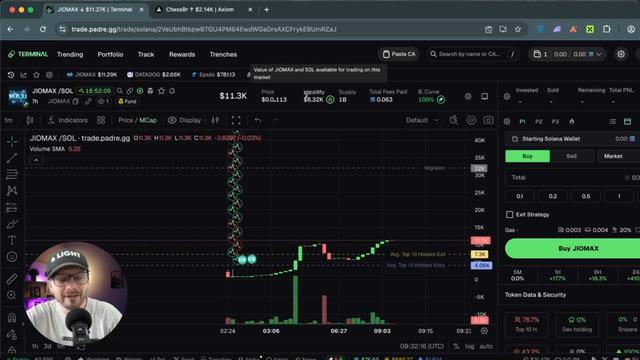Screen dimensions: 640x360
Task: Open the Indicators menu
Action: click(68, 120)
